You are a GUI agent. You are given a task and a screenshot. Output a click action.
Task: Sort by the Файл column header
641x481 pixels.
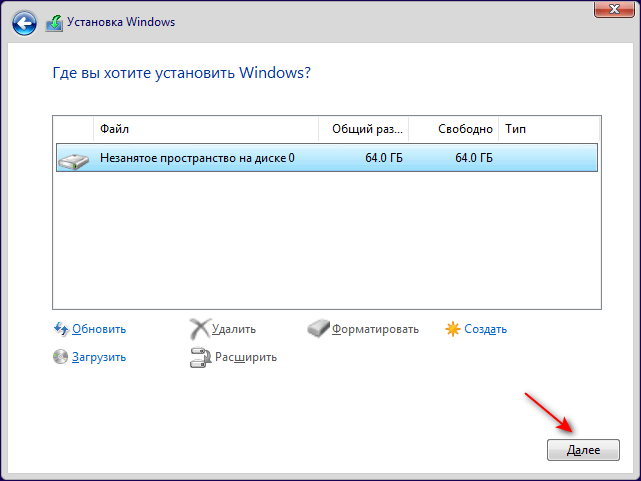pyautogui.click(x=206, y=129)
